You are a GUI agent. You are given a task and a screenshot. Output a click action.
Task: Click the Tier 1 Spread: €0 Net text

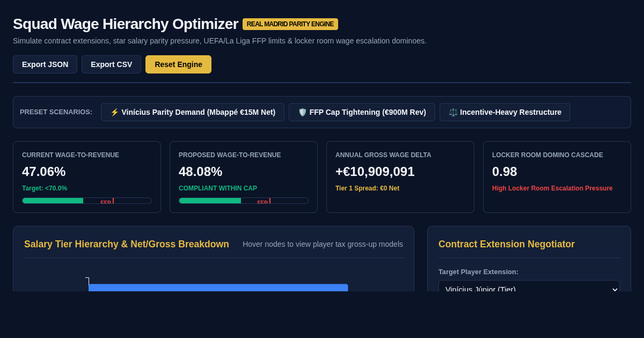pyautogui.click(x=367, y=188)
